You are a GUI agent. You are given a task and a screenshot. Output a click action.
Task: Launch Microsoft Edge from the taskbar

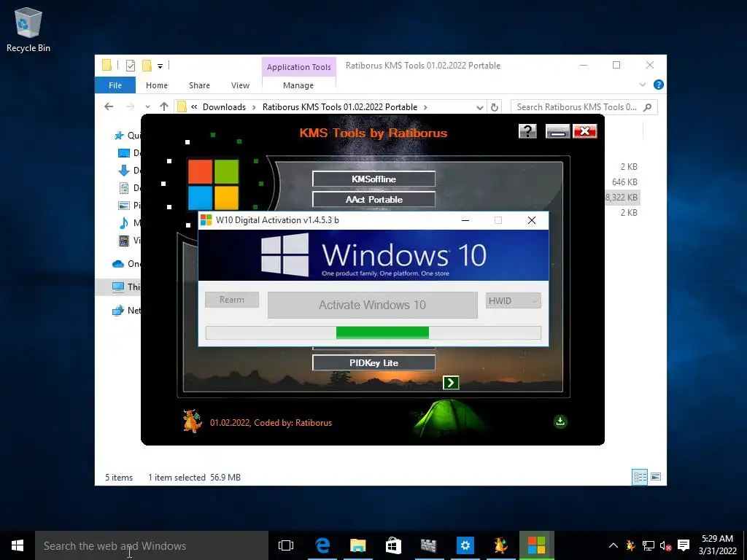pyautogui.click(x=322, y=545)
